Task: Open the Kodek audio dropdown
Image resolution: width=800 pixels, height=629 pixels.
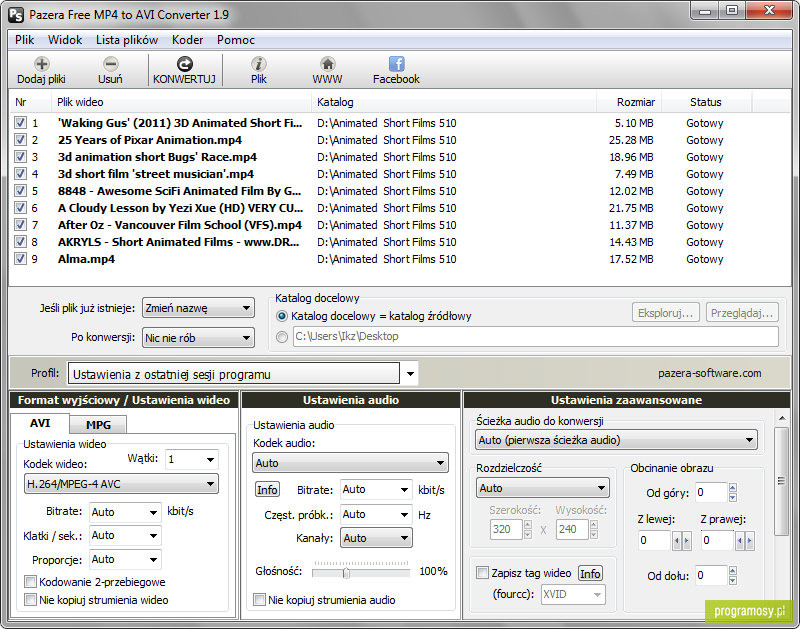Action: pyautogui.click(x=351, y=463)
